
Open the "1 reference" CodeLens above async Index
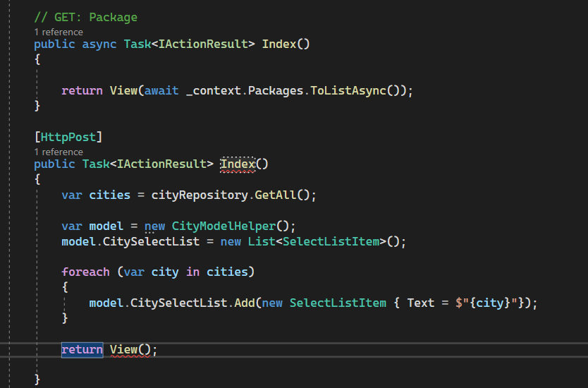59,32
